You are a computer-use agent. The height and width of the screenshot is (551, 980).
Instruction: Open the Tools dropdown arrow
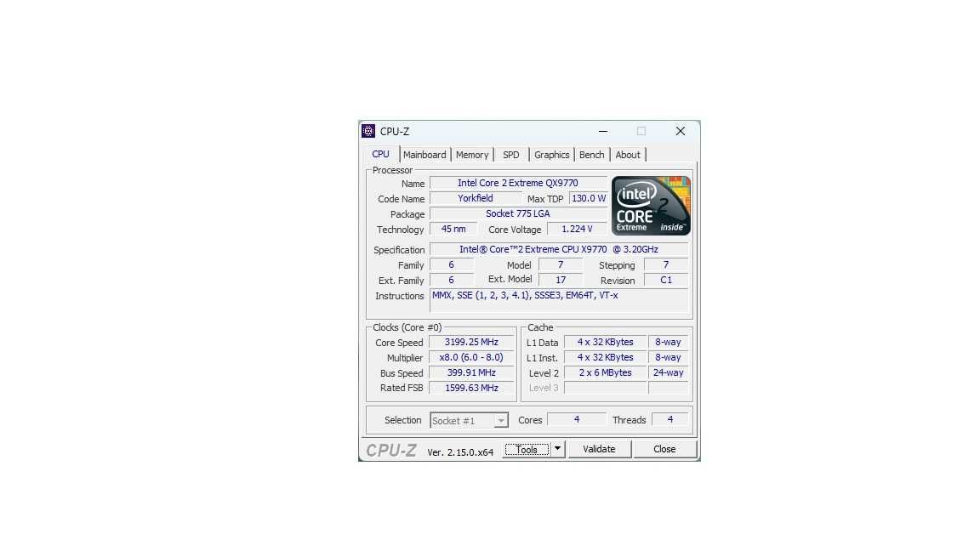tap(557, 449)
